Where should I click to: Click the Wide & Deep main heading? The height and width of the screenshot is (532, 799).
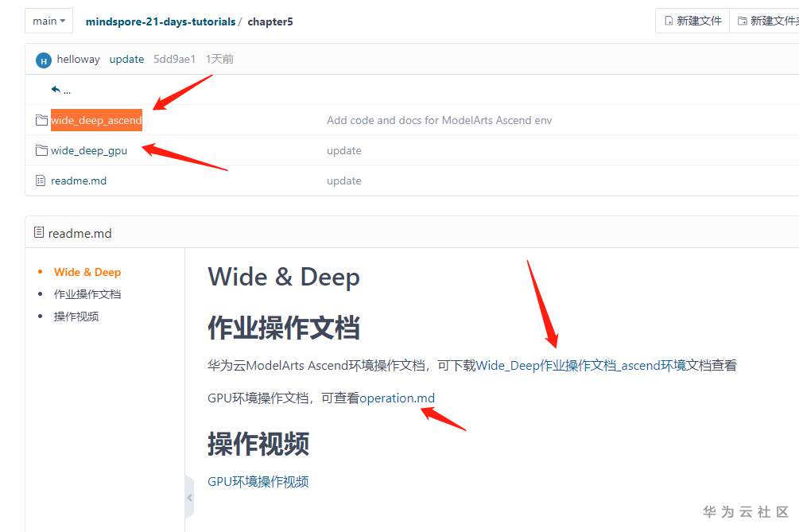click(x=284, y=278)
